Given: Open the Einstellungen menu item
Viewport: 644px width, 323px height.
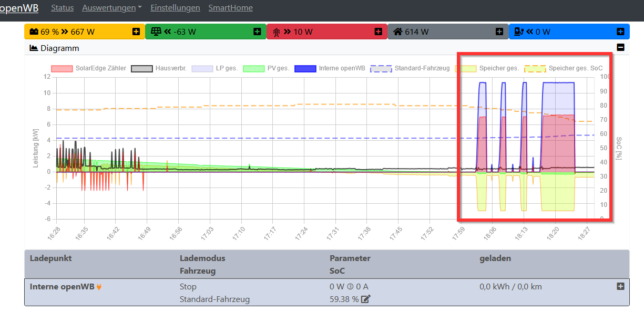Looking at the screenshot, I should tap(175, 8).
